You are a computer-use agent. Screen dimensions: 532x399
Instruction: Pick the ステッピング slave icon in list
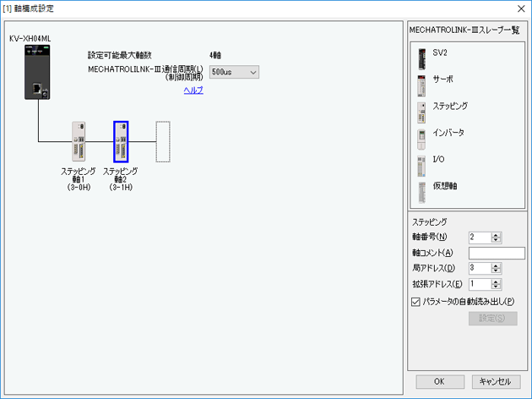tap(421, 112)
